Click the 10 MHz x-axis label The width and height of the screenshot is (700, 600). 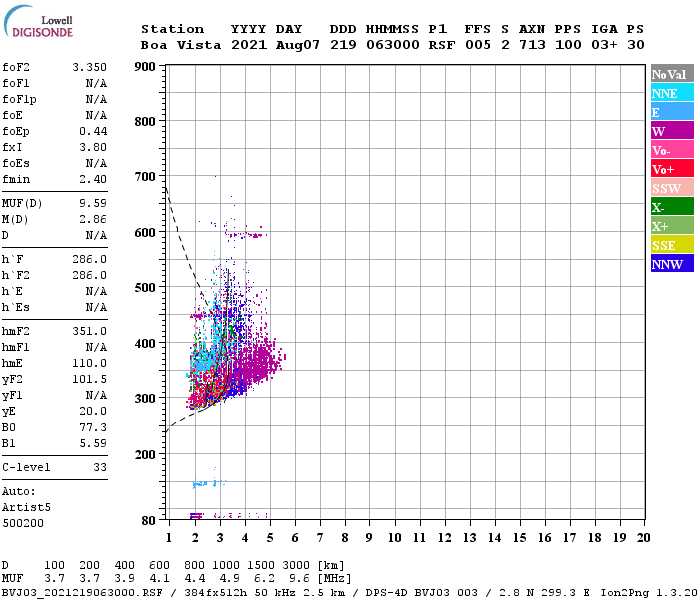tap(394, 538)
